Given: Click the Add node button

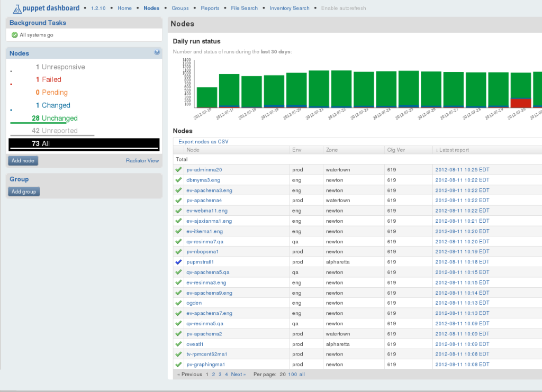Looking at the screenshot, I should (x=23, y=161).
